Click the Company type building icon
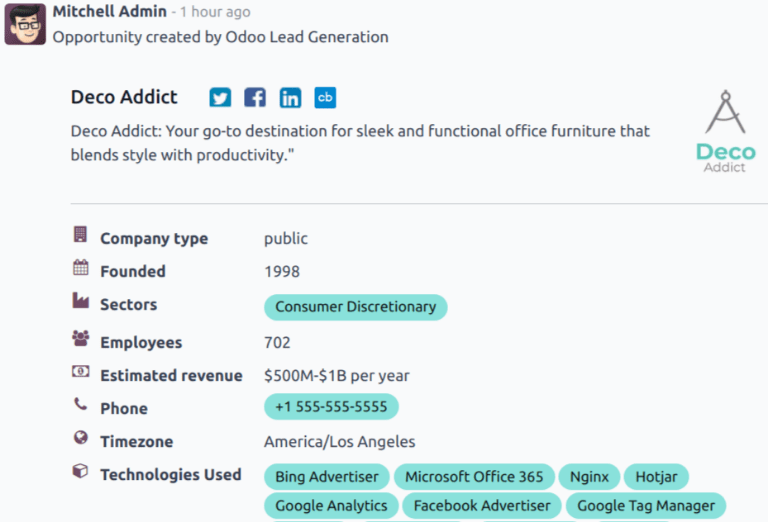The image size is (768, 522). pos(80,235)
